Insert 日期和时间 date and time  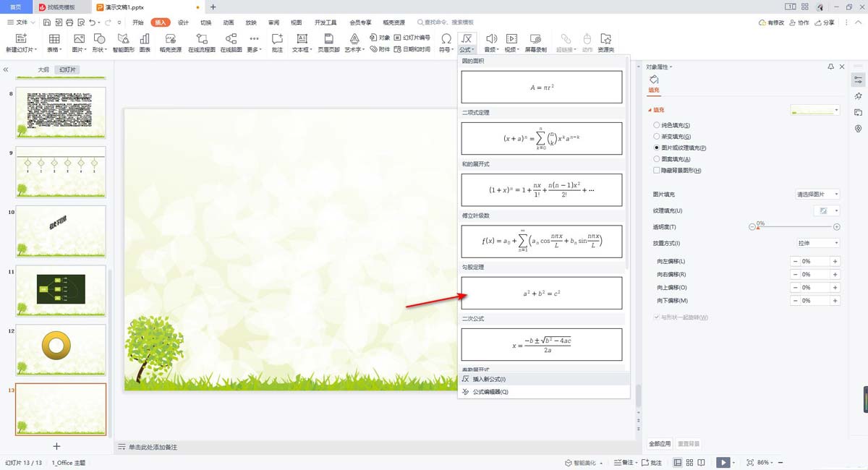tap(412, 49)
